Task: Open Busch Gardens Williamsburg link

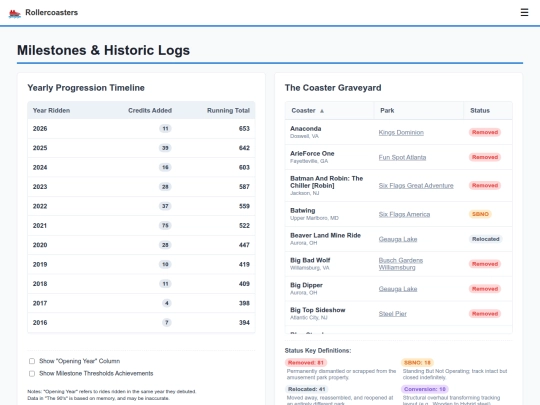Action: tap(401, 264)
